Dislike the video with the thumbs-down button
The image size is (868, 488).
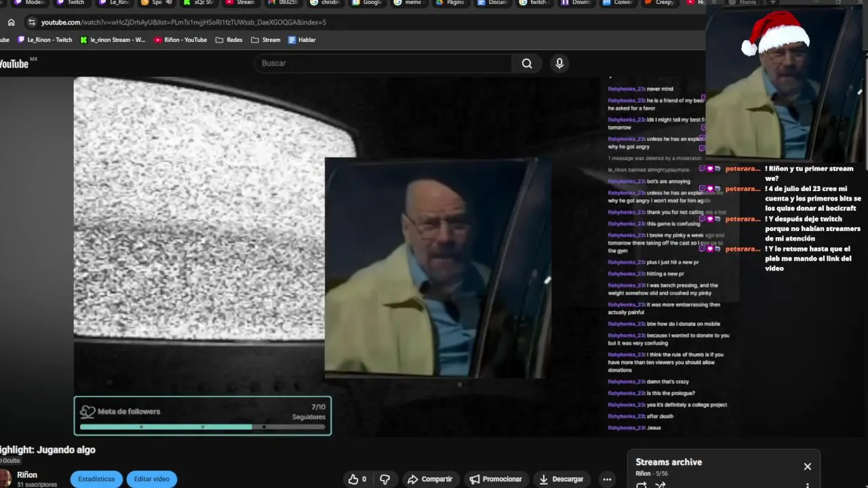click(385, 479)
